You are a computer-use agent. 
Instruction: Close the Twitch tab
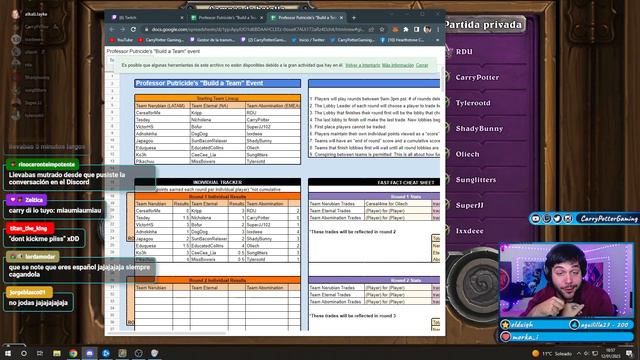coord(182,18)
